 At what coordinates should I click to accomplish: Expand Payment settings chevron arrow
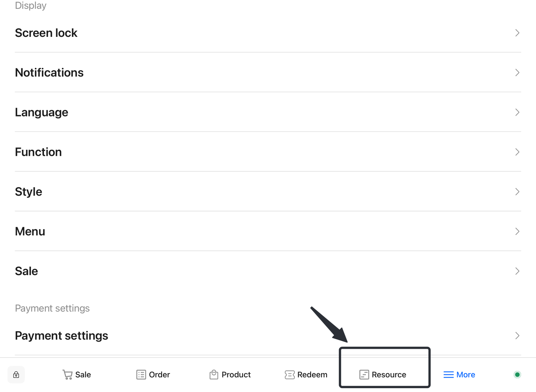(517, 336)
